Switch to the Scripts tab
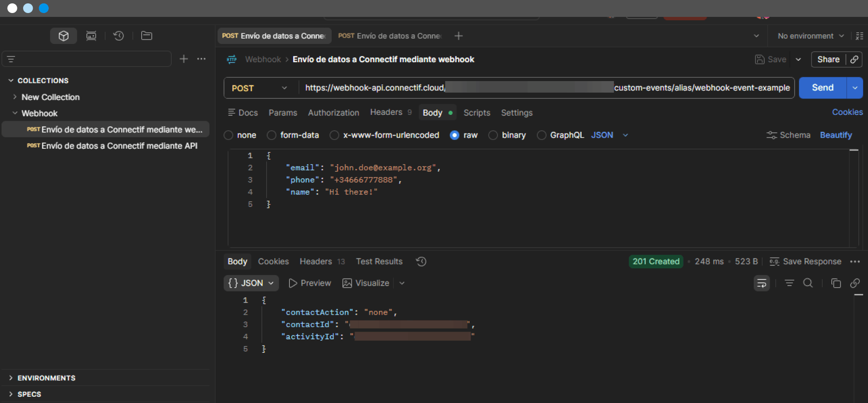Image resolution: width=868 pixels, height=403 pixels. tap(477, 113)
